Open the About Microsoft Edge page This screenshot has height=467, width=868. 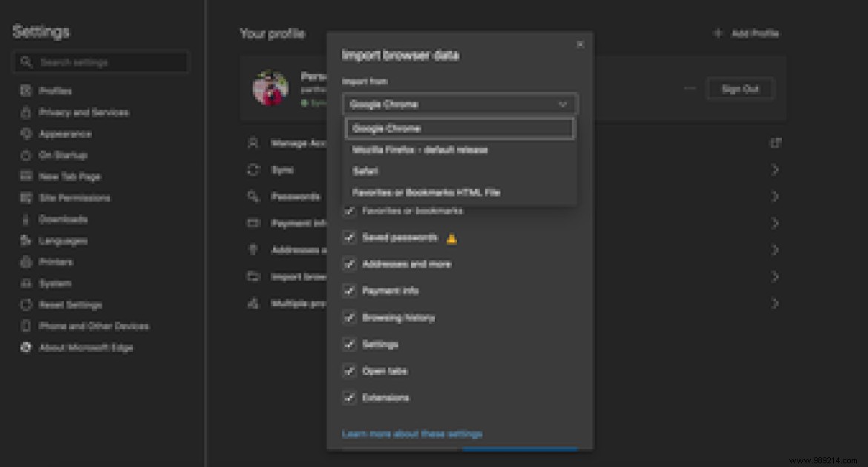click(86, 348)
